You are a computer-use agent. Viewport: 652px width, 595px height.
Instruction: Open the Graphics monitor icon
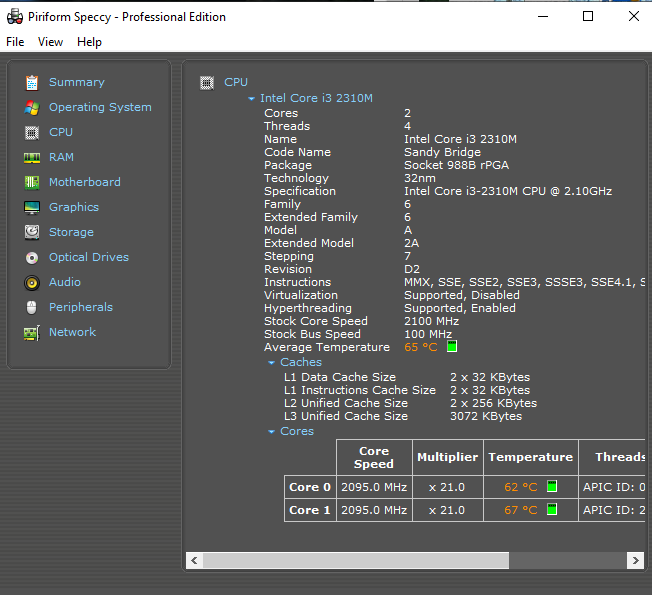pyautogui.click(x=32, y=207)
